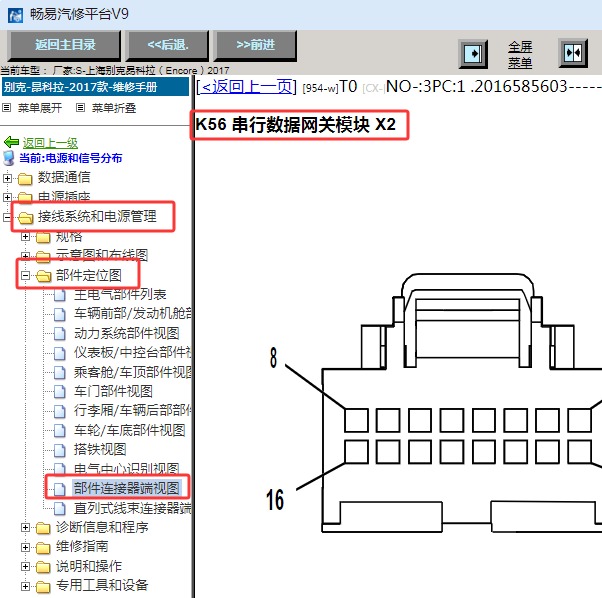Click pin label 8 on connector diagram

pyautogui.click(x=273, y=358)
